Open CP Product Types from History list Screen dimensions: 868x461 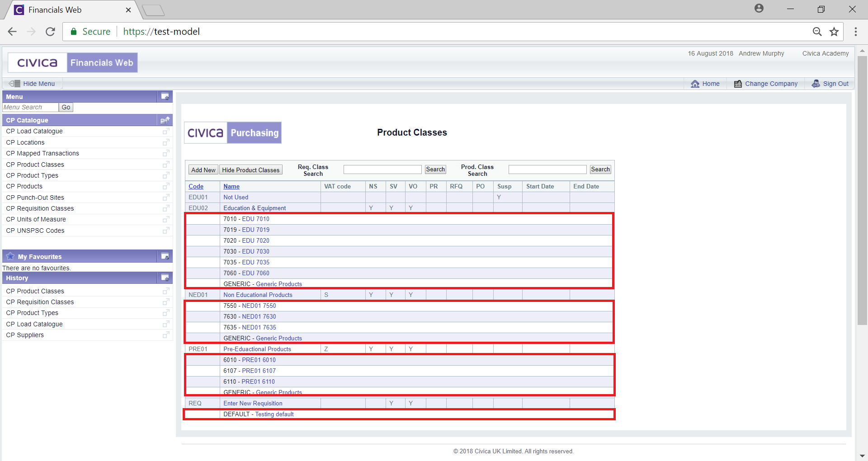[x=32, y=313]
